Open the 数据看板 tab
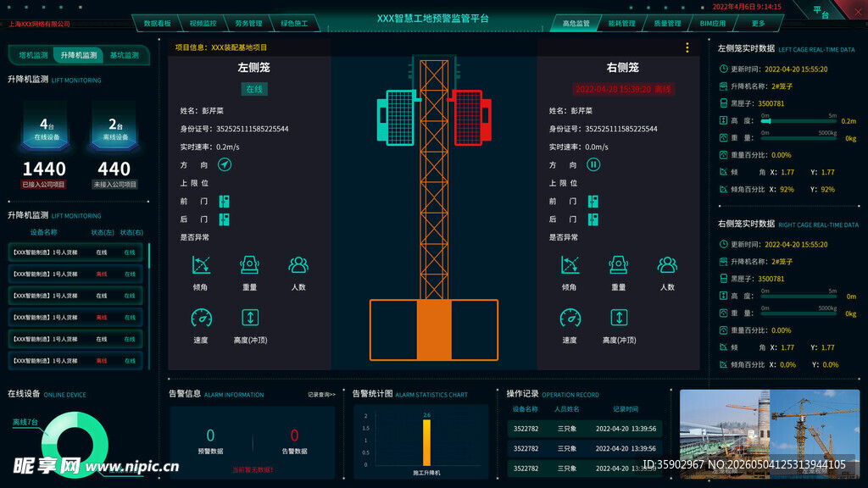The image size is (868, 488). (157, 23)
